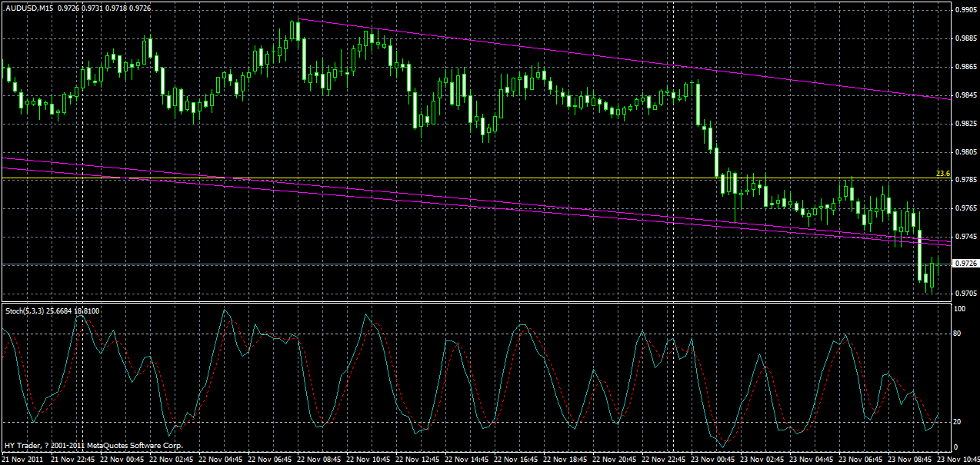Click the highlighted 0.9726 current price tag

tap(965, 264)
